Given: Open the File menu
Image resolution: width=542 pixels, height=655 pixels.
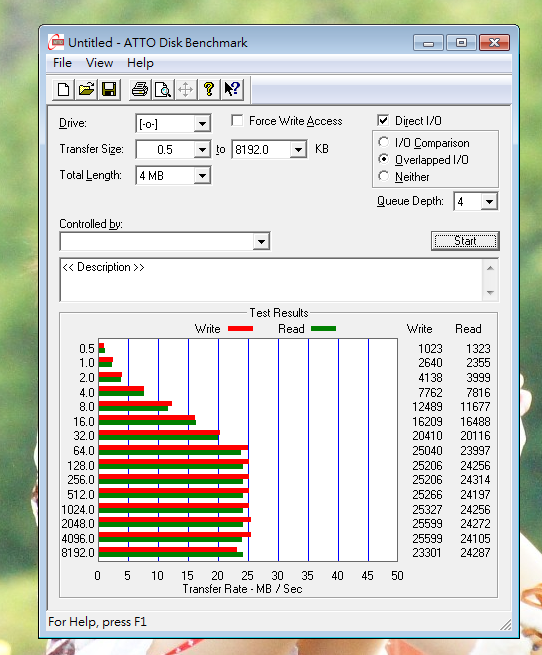Looking at the screenshot, I should coord(62,63).
